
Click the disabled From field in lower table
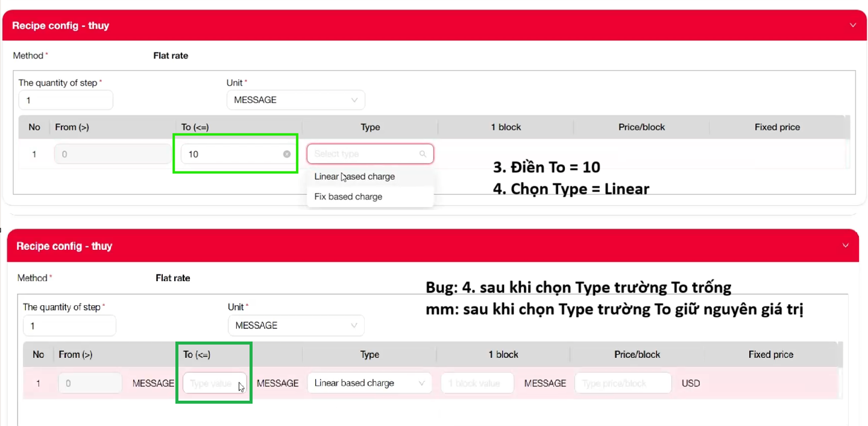(90, 383)
